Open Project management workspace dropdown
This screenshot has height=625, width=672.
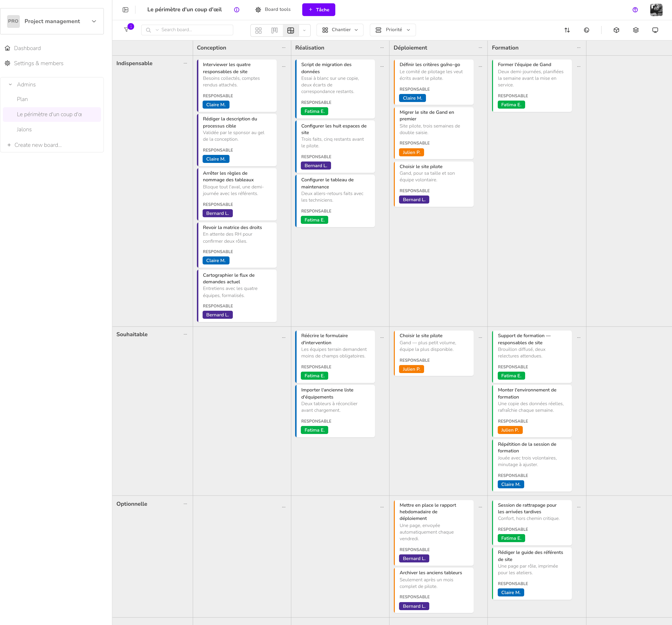[x=52, y=21]
